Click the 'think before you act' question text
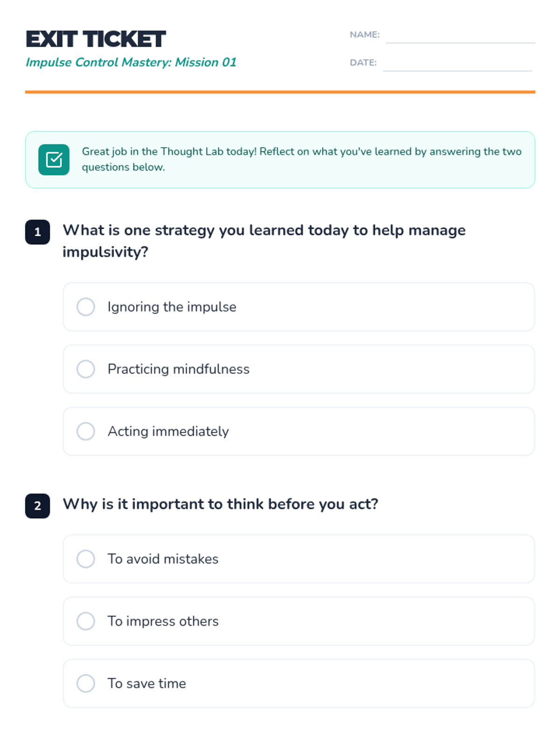This screenshot has width=560, height=747. 220,504
